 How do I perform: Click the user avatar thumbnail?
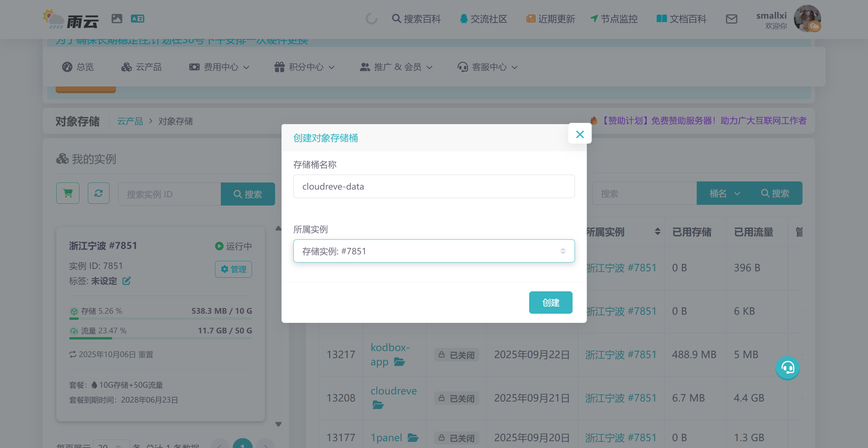(x=807, y=19)
